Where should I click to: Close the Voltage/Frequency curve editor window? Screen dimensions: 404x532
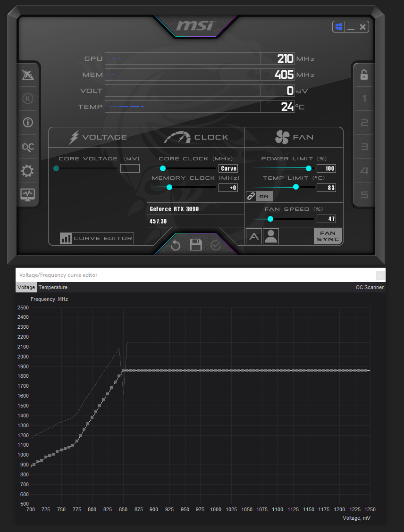coord(380,275)
